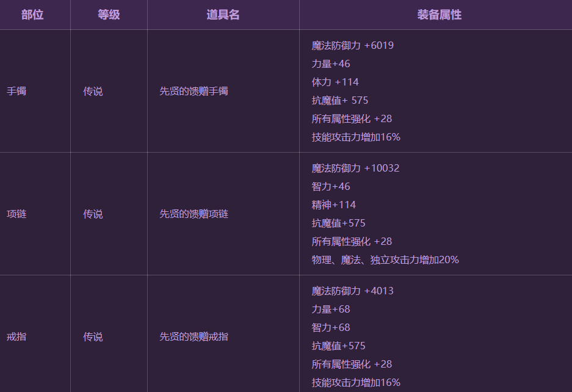The height and width of the screenshot is (392, 572).
Task: Click the 部位 column header
Action: click(32, 15)
